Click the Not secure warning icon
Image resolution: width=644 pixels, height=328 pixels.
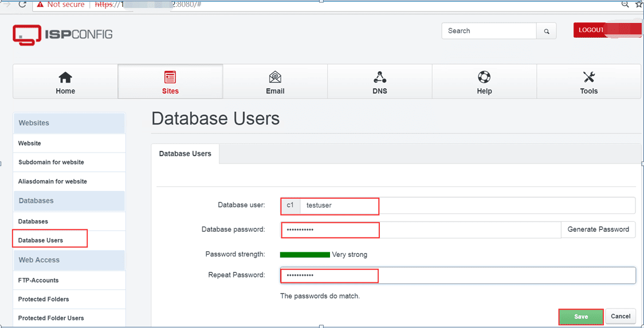(40, 5)
